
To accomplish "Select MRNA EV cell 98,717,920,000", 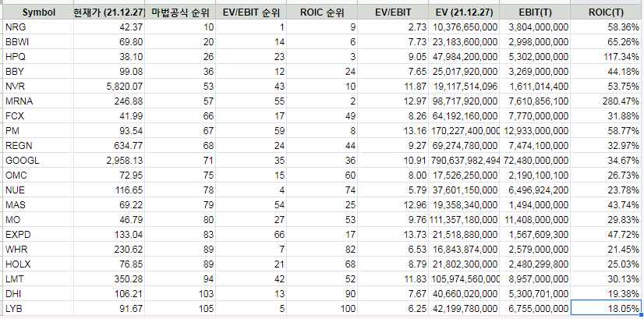I will (x=464, y=101).
